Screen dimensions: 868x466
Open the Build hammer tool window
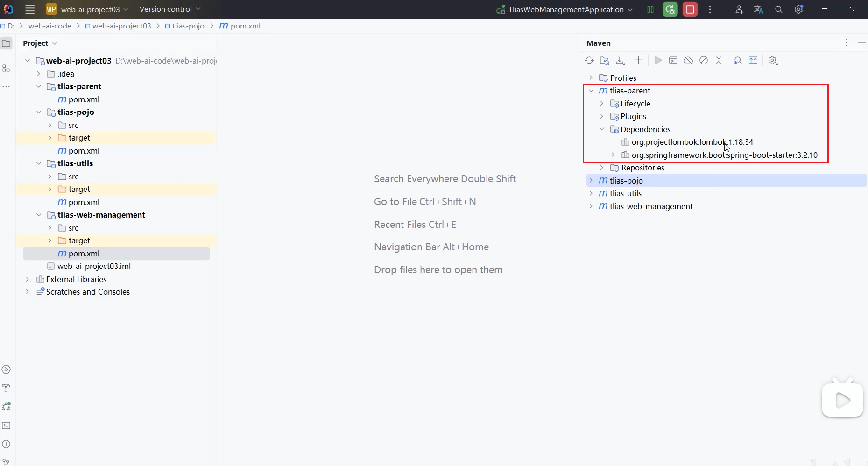pyautogui.click(x=6, y=388)
